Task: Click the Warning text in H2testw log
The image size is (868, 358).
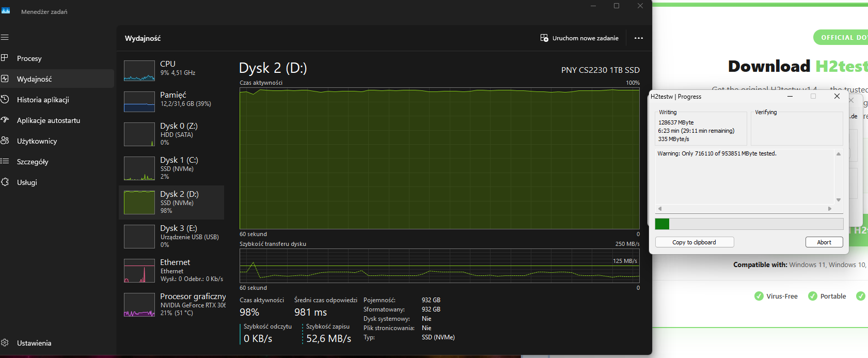Action: click(717, 153)
